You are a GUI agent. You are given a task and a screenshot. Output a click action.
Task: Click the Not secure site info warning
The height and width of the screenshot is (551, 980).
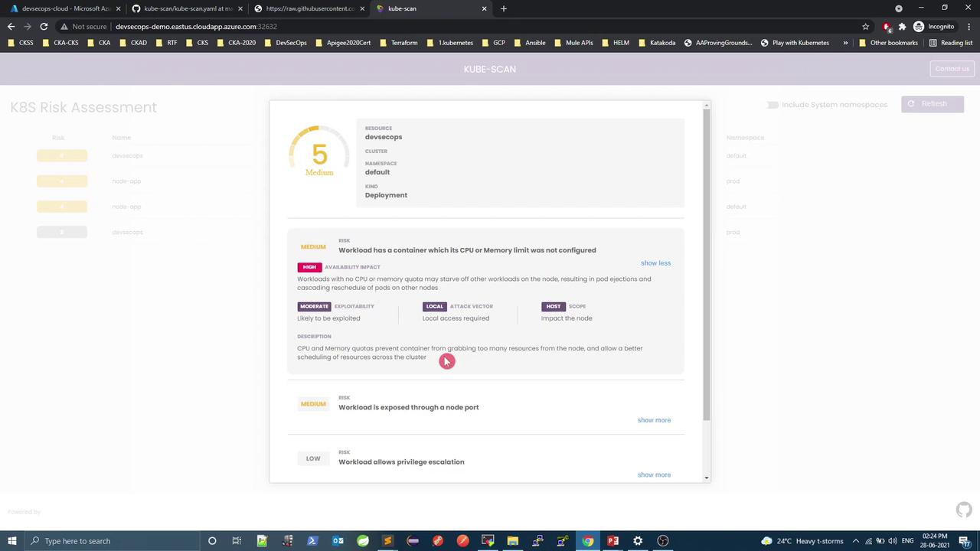coord(85,26)
